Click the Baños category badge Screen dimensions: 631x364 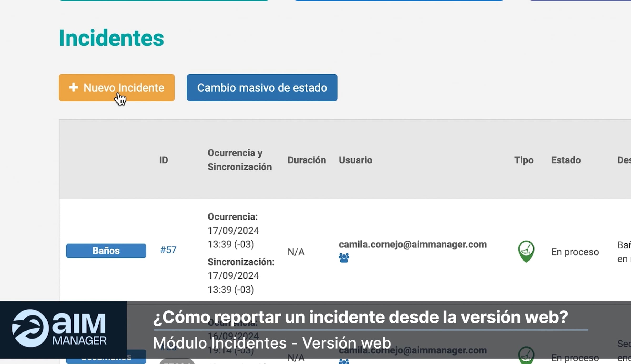106,251
